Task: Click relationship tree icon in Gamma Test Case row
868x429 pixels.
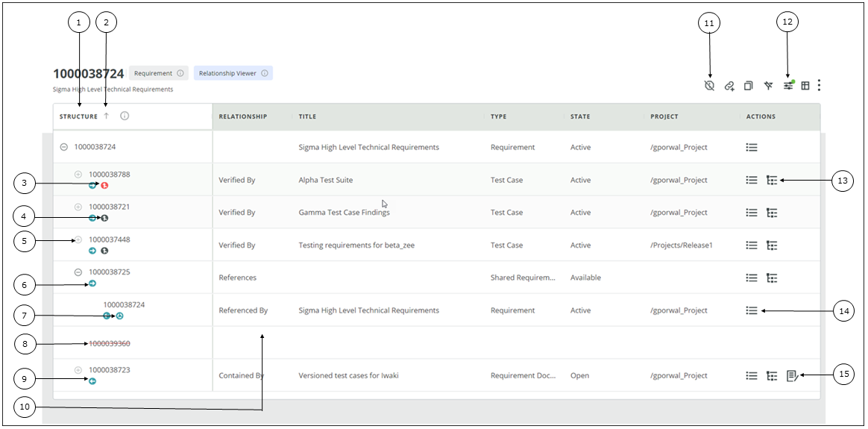Action: [772, 212]
